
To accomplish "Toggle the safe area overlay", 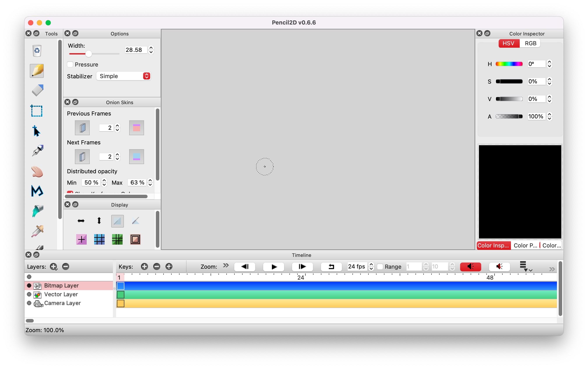I will pyautogui.click(x=135, y=240).
